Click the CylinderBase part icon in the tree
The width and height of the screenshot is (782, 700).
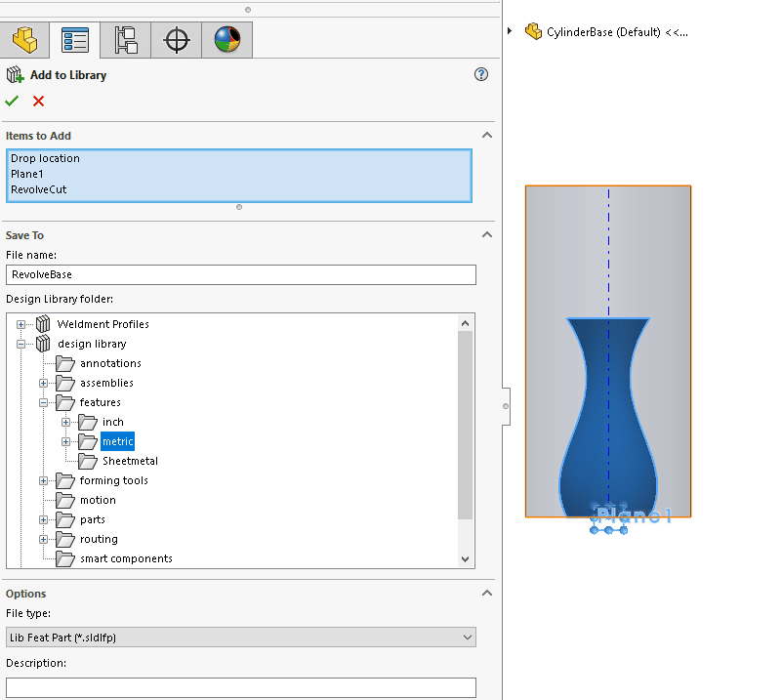point(533,31)
